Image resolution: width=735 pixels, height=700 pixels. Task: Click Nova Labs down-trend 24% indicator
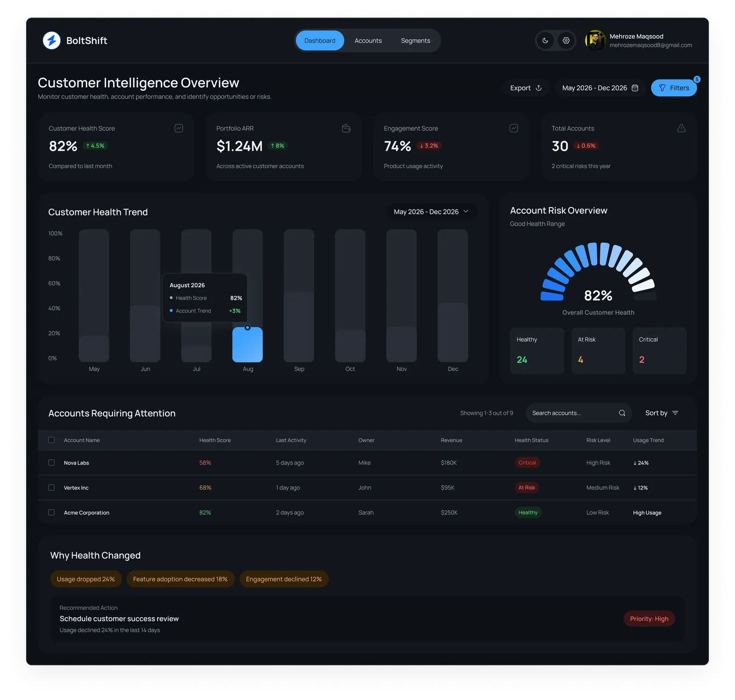[x=641, y=463]
